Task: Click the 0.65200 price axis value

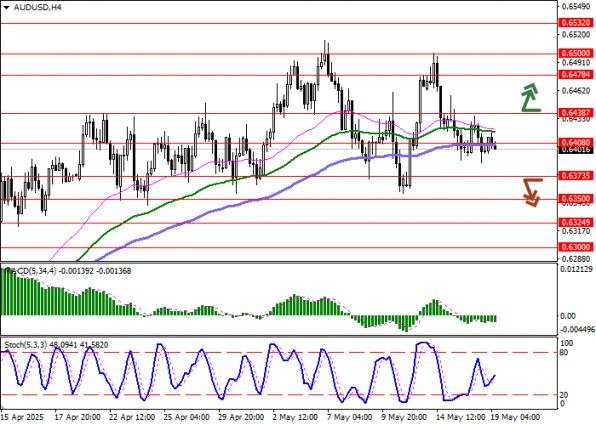Action: [576, 35]
